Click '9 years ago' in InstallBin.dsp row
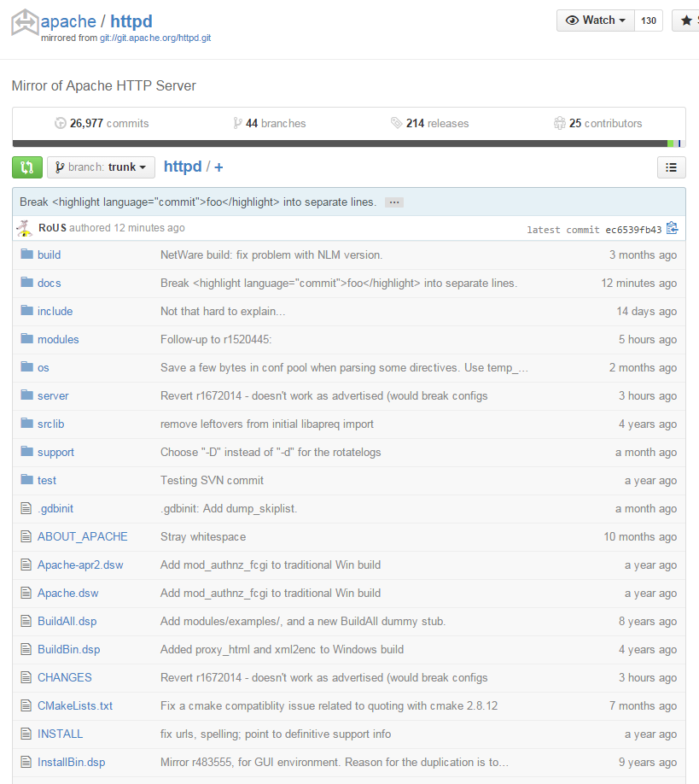699x784 pixels. coord(648,763)
